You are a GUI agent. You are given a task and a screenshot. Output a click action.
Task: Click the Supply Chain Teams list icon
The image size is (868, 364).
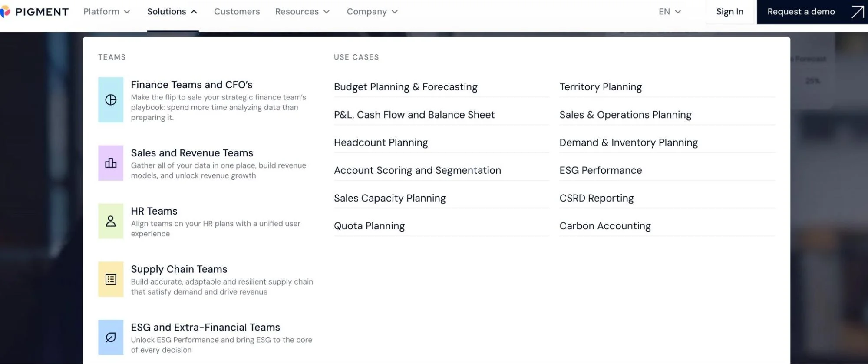coord(111,279)
